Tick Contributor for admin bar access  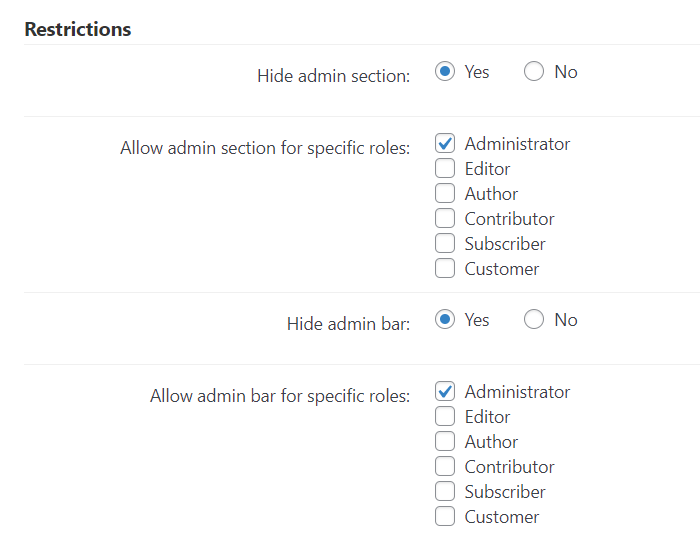point(446,467)
